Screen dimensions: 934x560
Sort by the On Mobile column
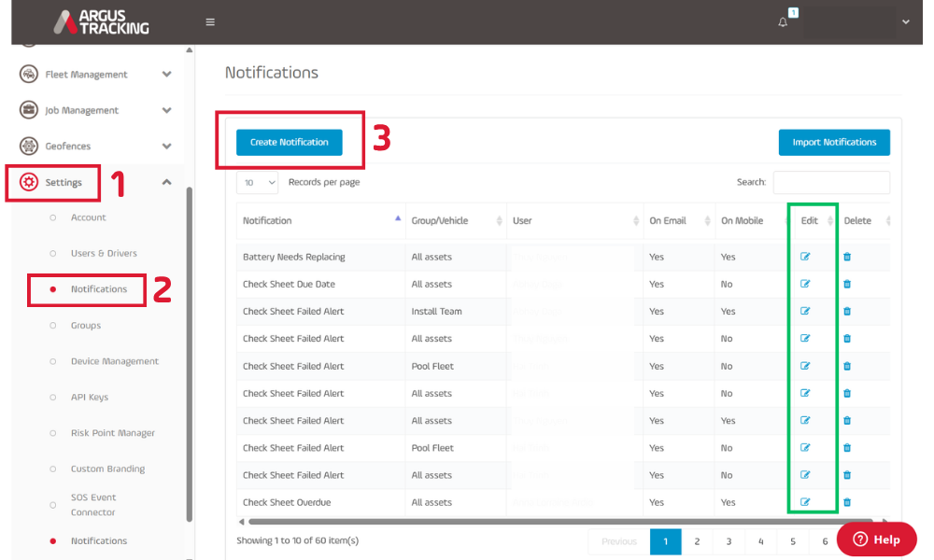tap(751, 221)
